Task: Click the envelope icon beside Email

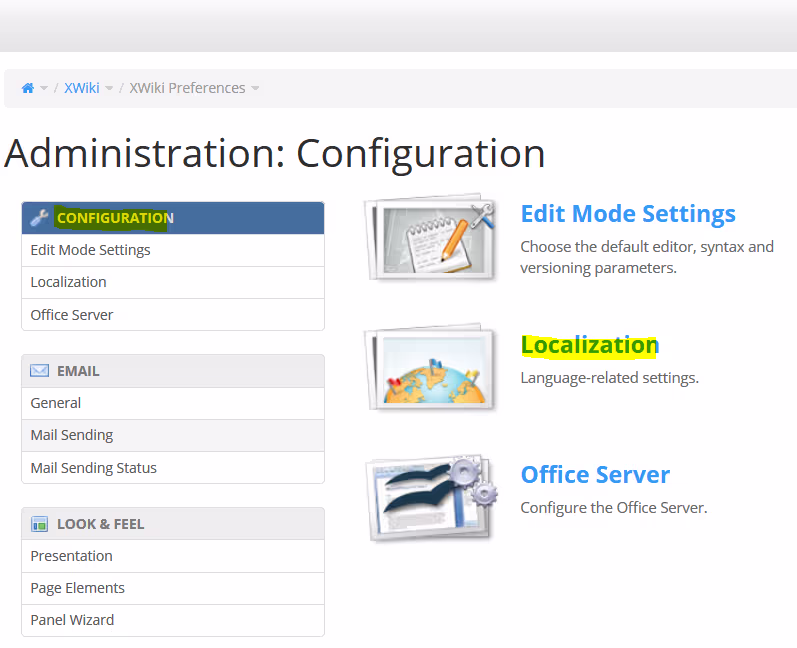Action: (x=39, y=371)
